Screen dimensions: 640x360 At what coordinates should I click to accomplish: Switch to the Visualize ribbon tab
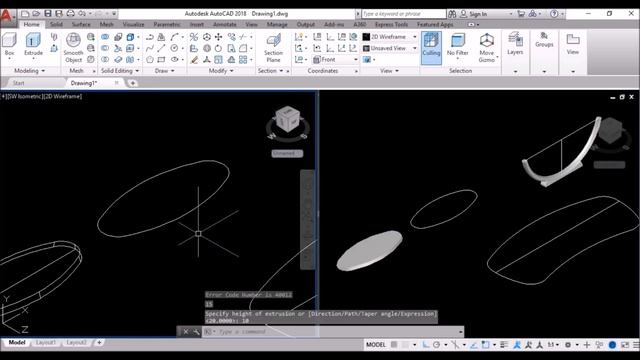point(133,24)
